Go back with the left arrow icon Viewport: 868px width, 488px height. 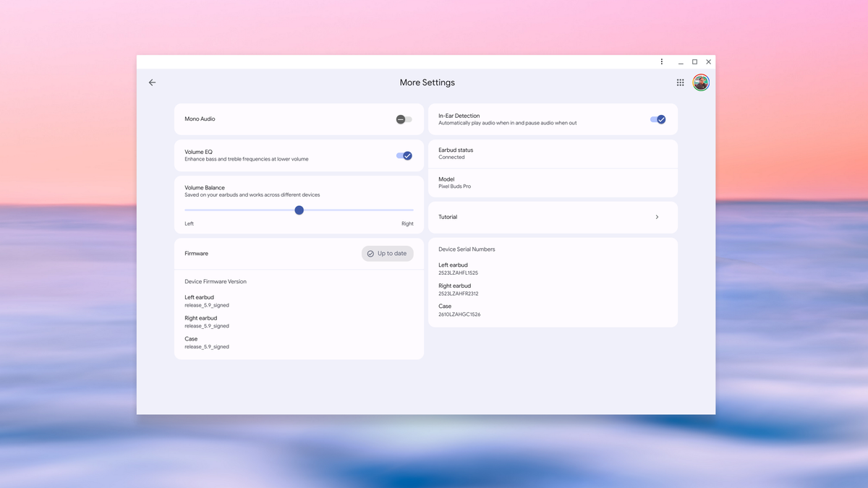tap(152, 82)
